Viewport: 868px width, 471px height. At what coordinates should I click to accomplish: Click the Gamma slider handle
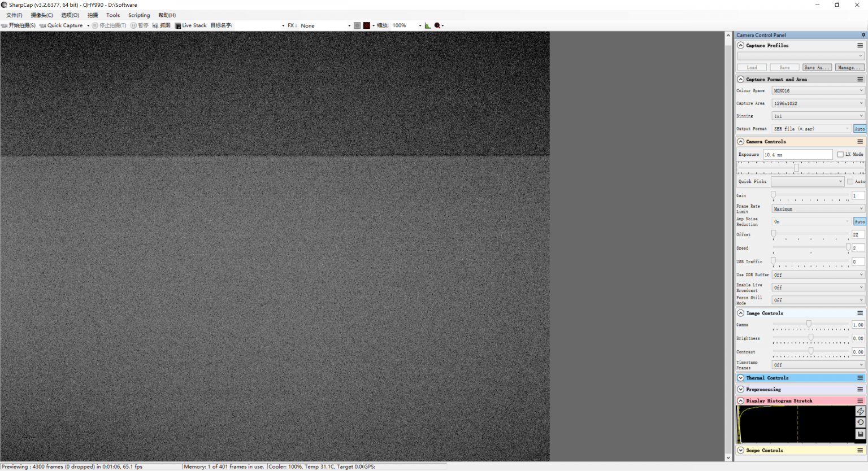pos(809,324)
